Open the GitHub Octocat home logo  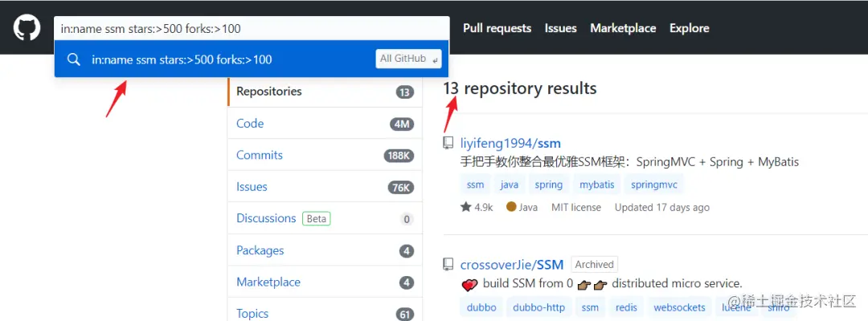pyautogui.click(x=27, y=27)
